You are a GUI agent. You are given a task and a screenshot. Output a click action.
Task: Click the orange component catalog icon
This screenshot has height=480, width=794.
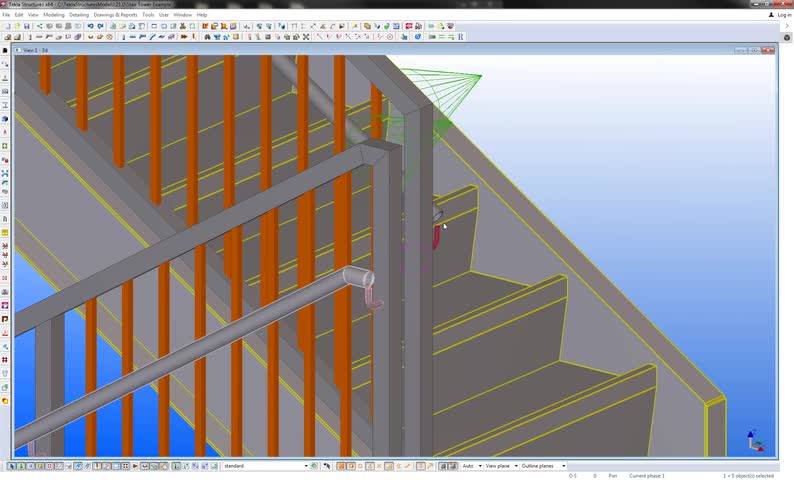point(205,26)
